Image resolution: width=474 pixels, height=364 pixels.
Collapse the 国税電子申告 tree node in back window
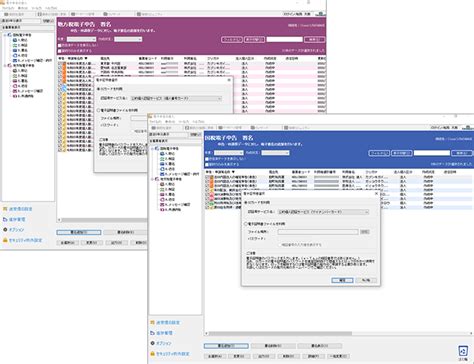(x=5, y=35)
